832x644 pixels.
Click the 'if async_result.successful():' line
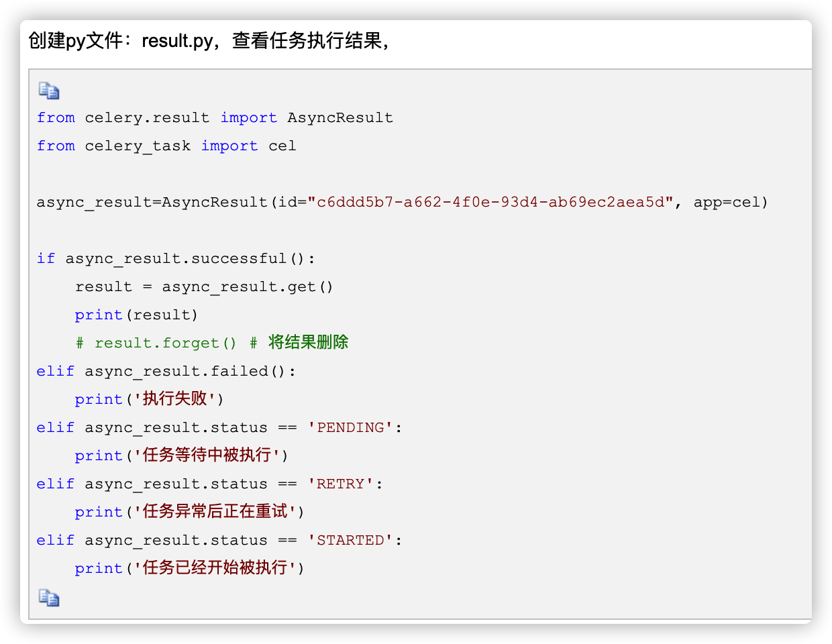point(176,259)
